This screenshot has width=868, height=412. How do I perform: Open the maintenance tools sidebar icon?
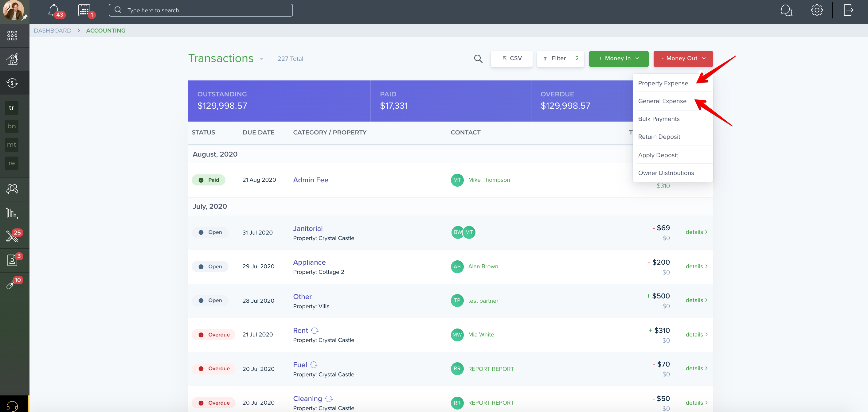pos(12,236)
